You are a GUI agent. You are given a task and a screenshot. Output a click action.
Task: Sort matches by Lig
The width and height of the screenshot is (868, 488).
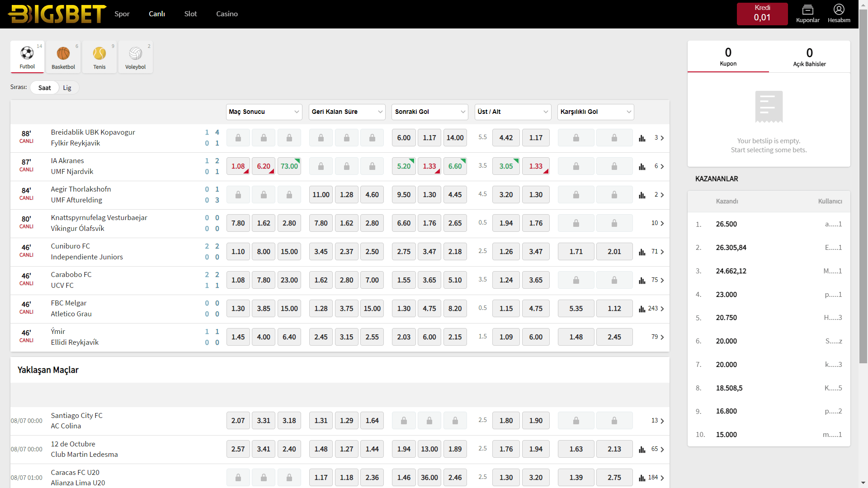[x=67, y=88]
